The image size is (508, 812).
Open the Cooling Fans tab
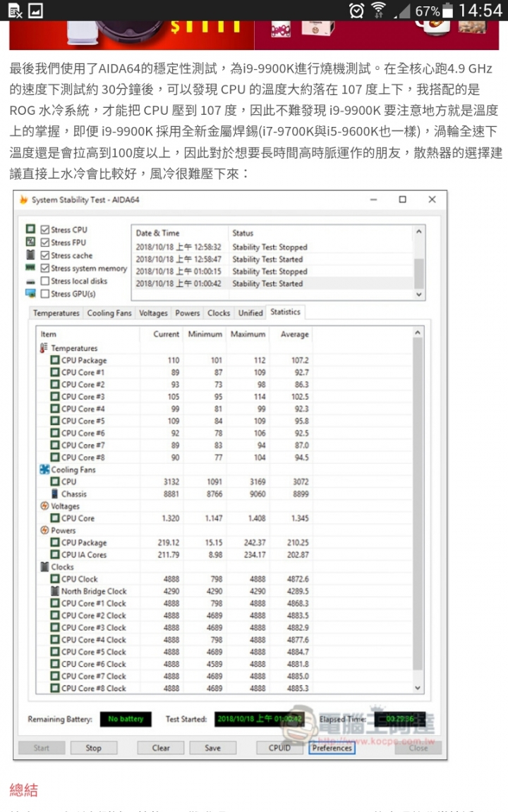[109, 313]
